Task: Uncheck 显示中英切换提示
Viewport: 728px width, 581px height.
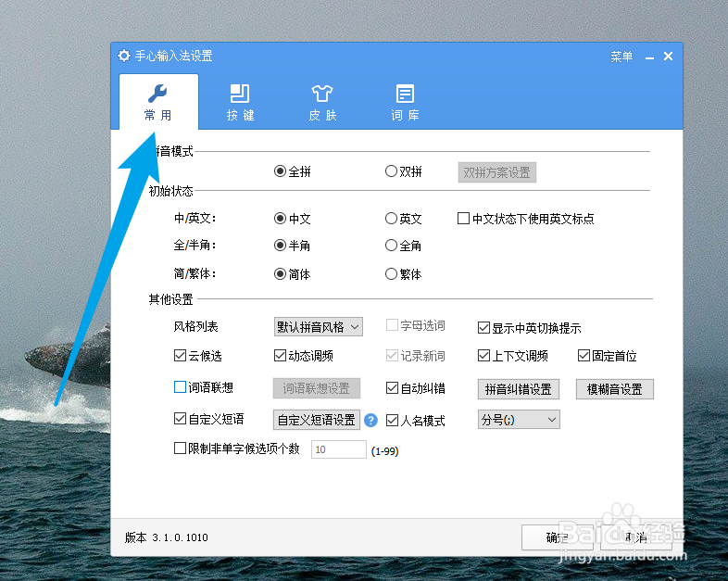Action: tap(483, 328)
